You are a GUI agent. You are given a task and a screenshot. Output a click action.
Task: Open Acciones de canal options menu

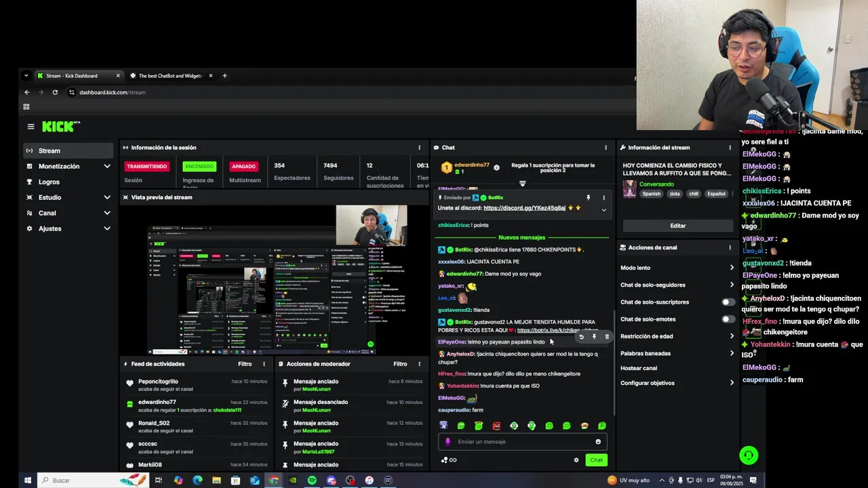[730, 248]
